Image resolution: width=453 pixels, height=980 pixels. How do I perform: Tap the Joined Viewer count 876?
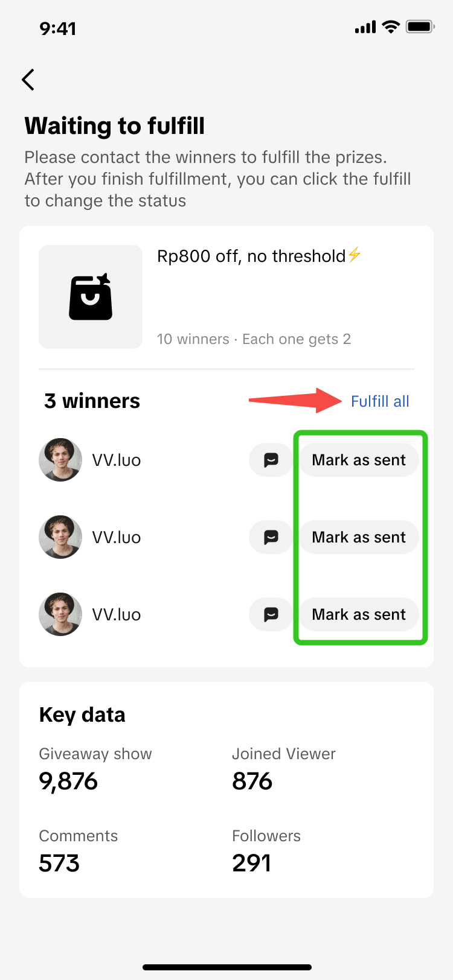pos(252,781)
